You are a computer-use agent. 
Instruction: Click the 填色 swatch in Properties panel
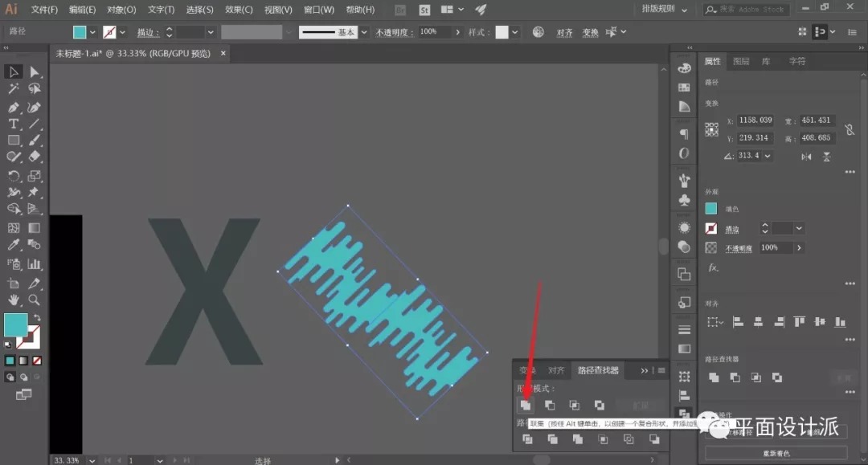[x=710, y=209]
